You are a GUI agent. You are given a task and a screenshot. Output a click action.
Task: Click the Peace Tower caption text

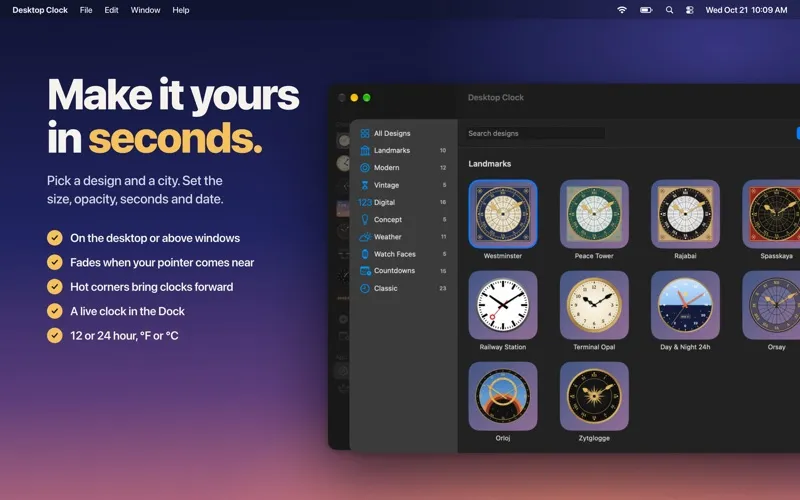tap(594, 256)
